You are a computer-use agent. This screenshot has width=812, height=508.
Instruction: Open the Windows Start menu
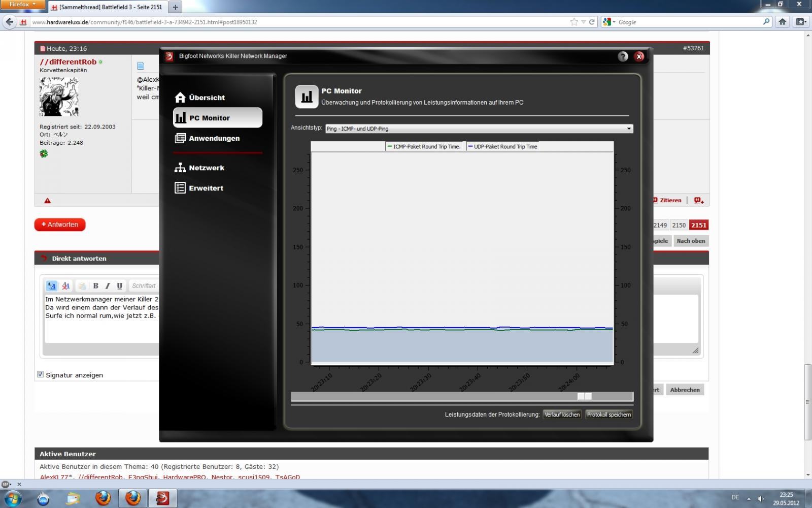(12, 498)
